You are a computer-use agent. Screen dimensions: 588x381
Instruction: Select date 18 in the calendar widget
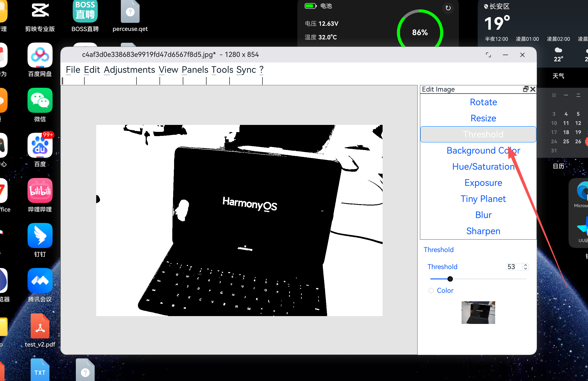(x=566, y=132)
